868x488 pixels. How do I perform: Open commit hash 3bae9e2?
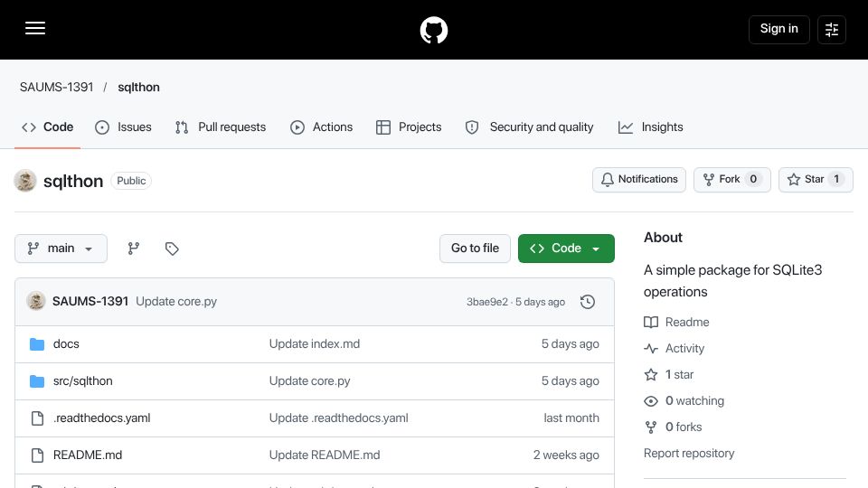[x=487, y=302]
